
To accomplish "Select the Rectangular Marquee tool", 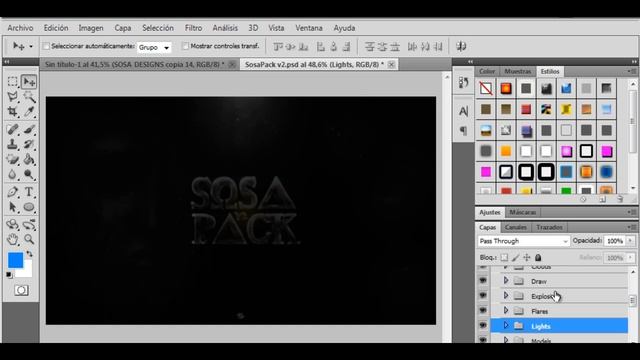I will tap(13, 82).
